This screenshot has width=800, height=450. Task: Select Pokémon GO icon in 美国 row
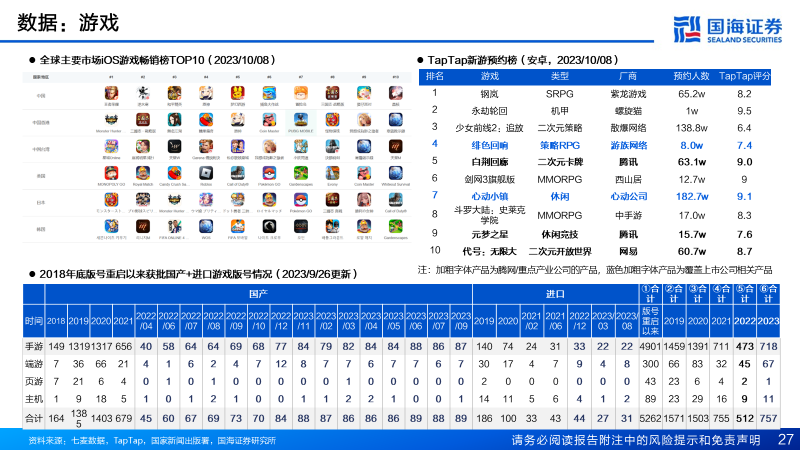pos(269,173)
